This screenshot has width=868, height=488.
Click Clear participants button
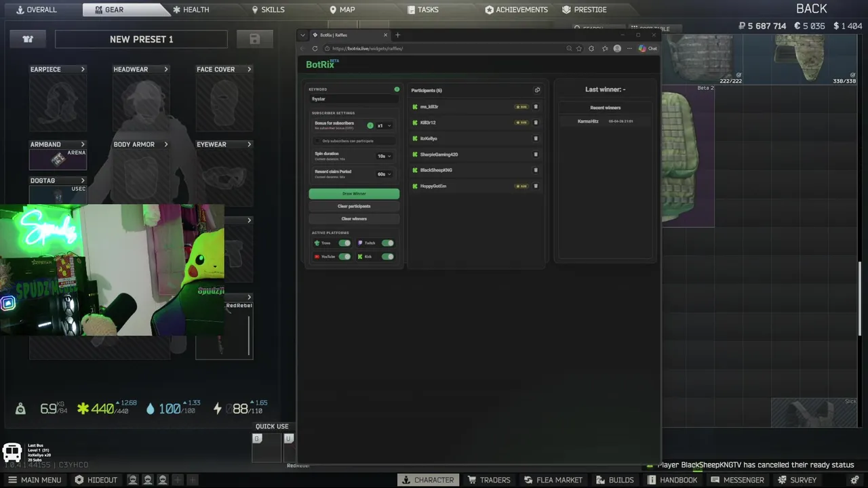click(354, 206)
